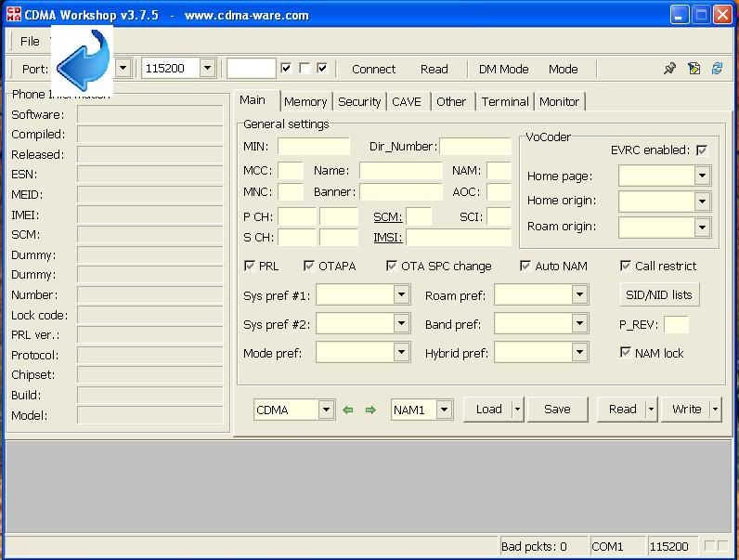Open the NAM1 selector dropdown

coord(444,410)
